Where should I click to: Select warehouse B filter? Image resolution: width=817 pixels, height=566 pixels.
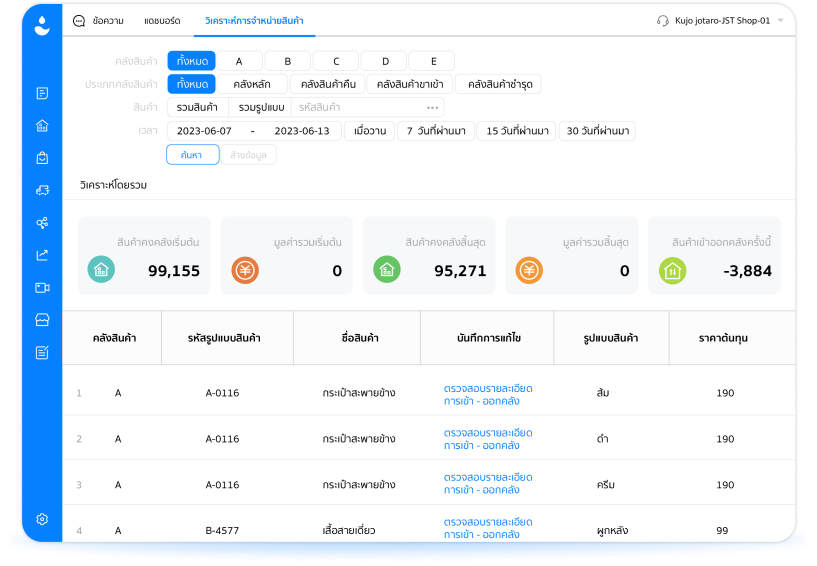click(288, 61)
